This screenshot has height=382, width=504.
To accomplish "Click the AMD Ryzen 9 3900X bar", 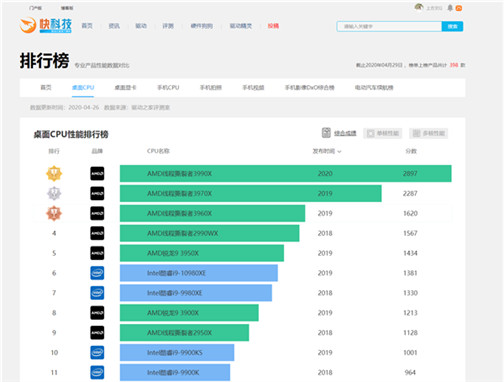I will (x=189, y=313).
